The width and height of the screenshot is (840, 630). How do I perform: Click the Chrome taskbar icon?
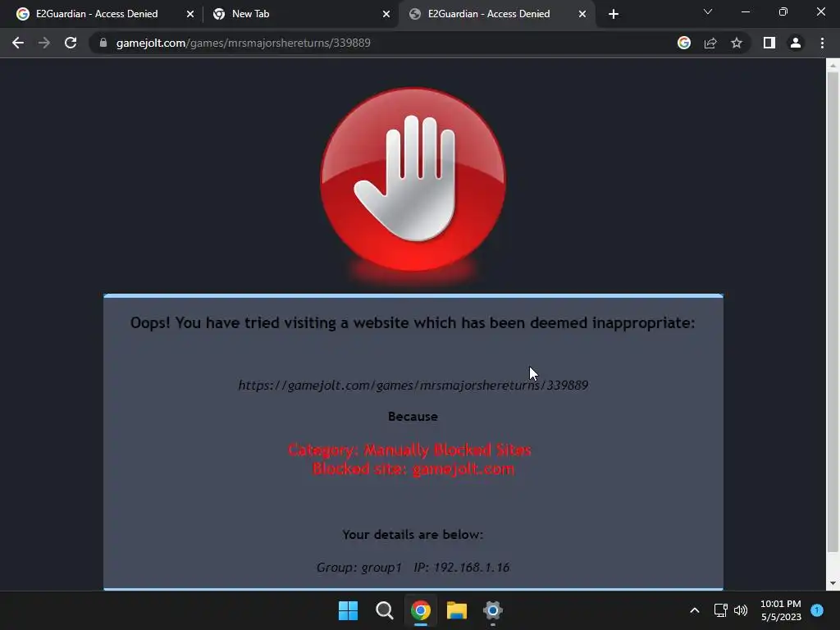tap(421, 610)
